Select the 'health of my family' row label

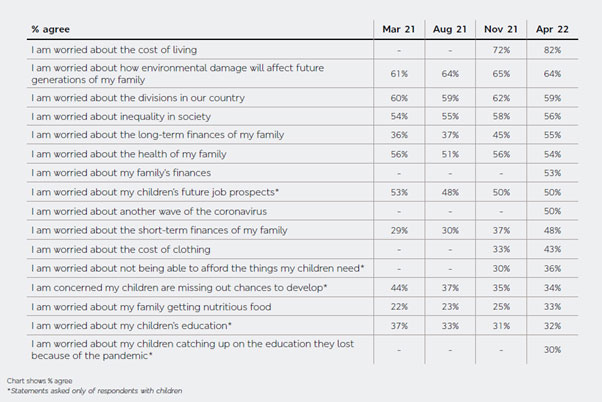pos(129,154)
